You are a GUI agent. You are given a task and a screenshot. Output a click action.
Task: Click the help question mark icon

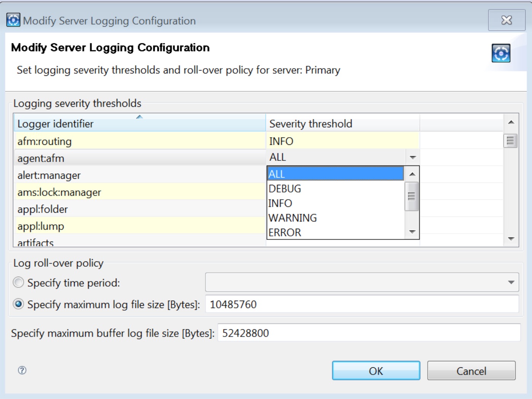click(x=22, y=370)
